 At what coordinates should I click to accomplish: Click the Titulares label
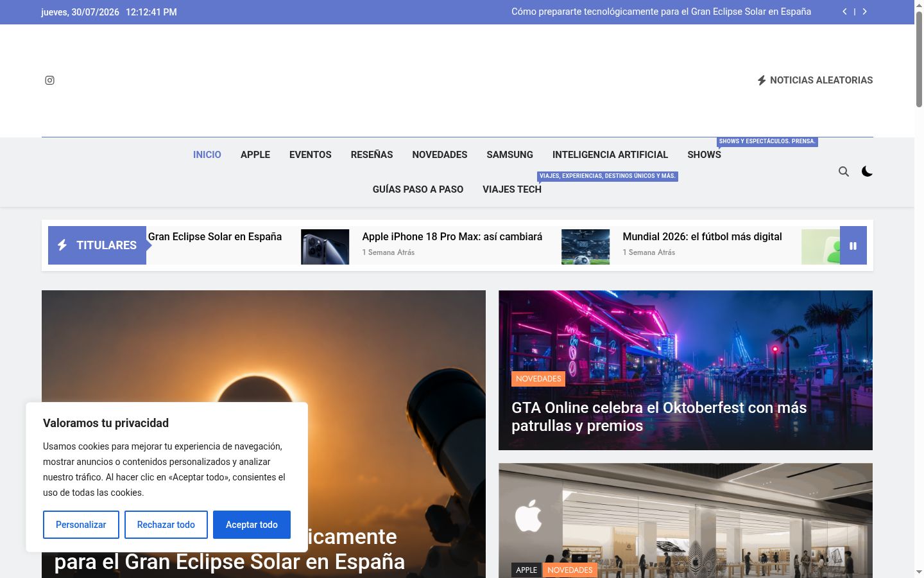pos(98,245)
